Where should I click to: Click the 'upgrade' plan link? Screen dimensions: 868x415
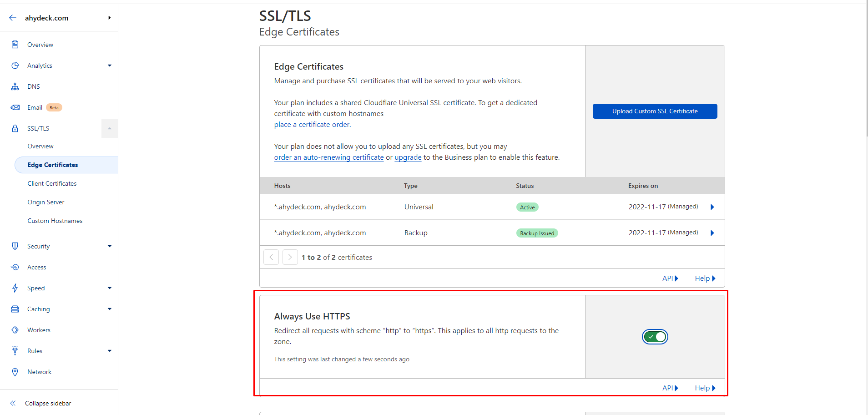(x=408, y=157)
